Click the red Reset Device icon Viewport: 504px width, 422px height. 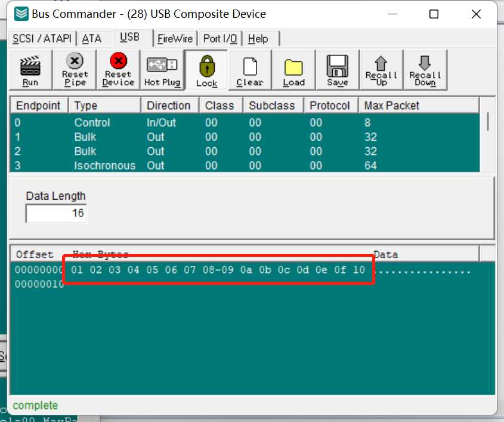coord(118,70)
